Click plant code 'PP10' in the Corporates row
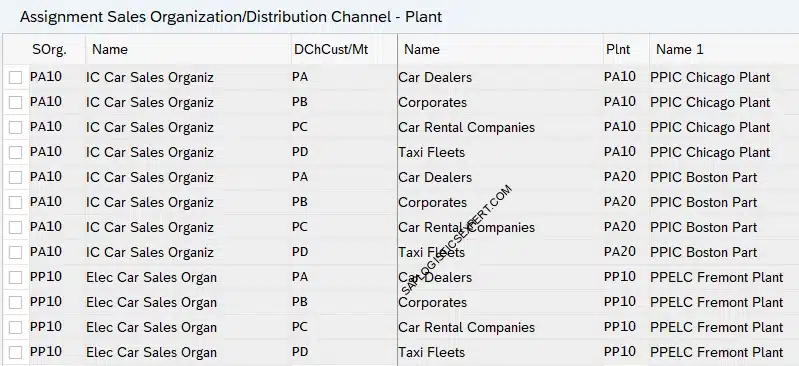799x366 pixels. coord(620,302)
